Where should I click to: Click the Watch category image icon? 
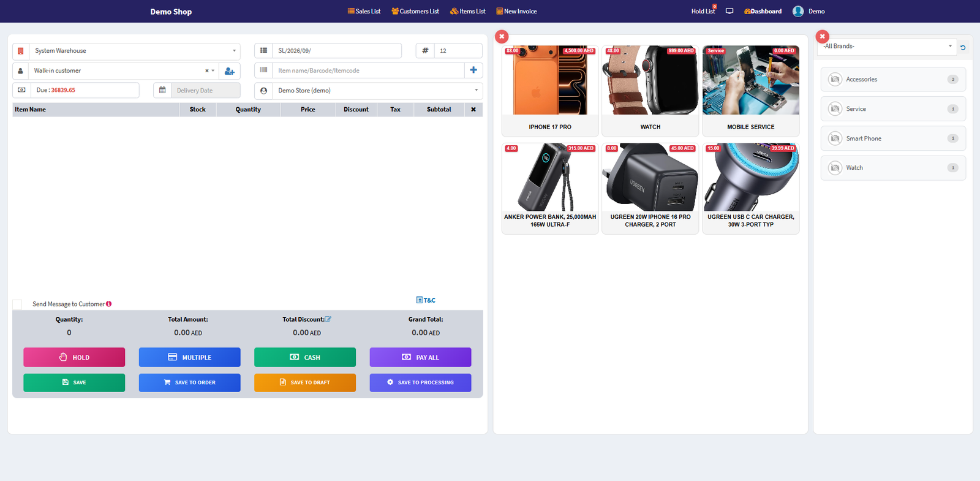point(835,168)
